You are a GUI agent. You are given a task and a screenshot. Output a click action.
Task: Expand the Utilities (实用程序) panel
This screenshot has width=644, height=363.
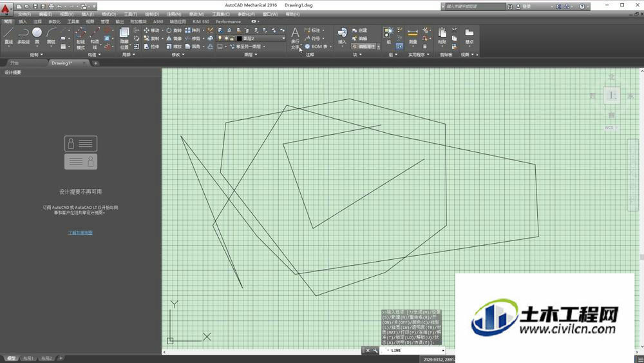coord(419,54)
